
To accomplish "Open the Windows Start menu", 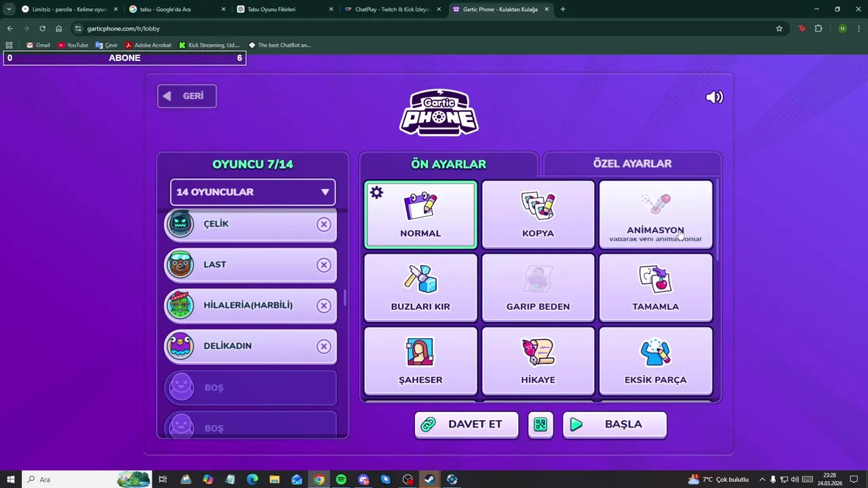I will coord(11,479).
